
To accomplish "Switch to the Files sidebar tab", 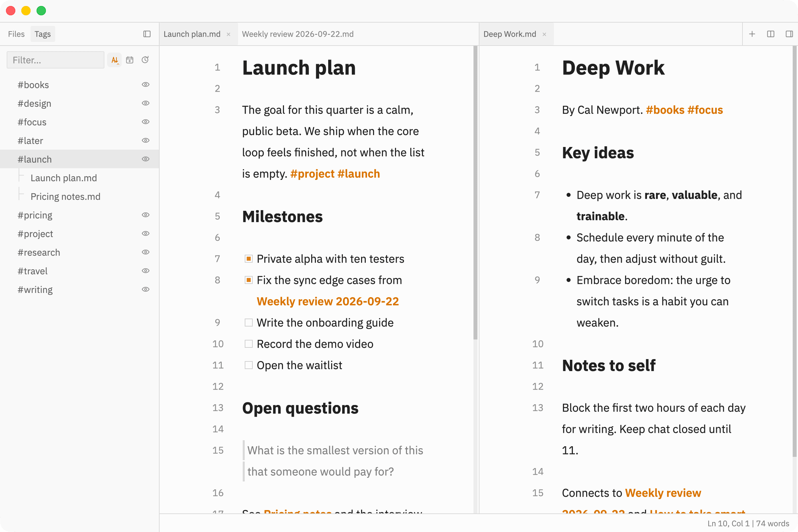I will coord(16,34).
